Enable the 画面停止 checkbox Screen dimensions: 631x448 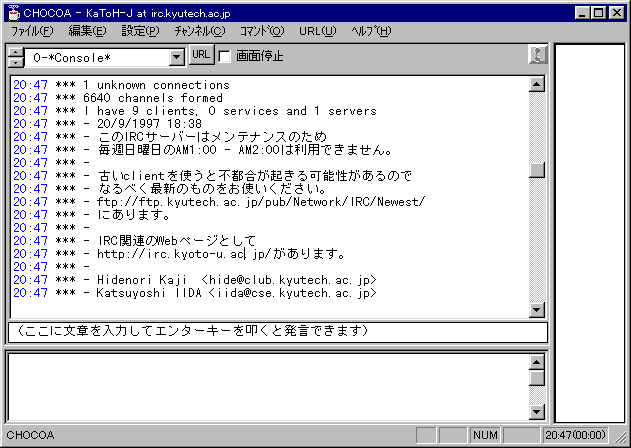pyautogui.click(x=225, y=56)
